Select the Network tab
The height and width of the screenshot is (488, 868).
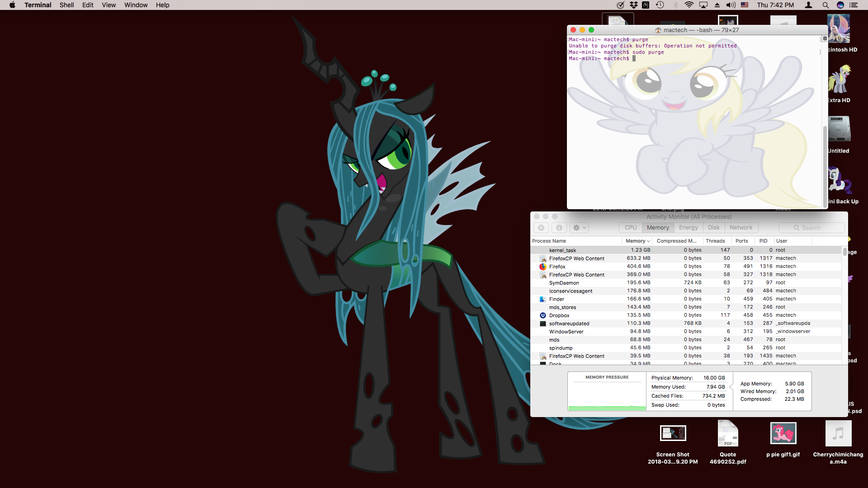tap(741, 228)
